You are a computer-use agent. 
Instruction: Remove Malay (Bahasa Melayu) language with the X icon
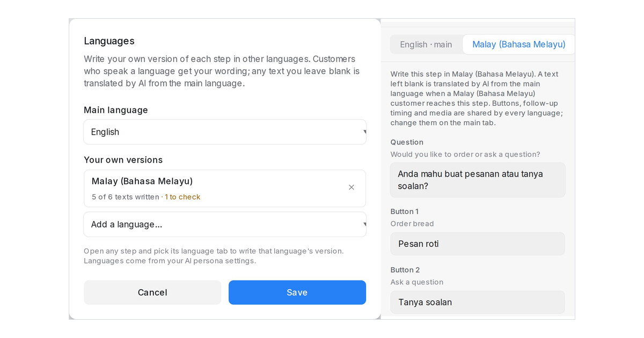[352, 187]
